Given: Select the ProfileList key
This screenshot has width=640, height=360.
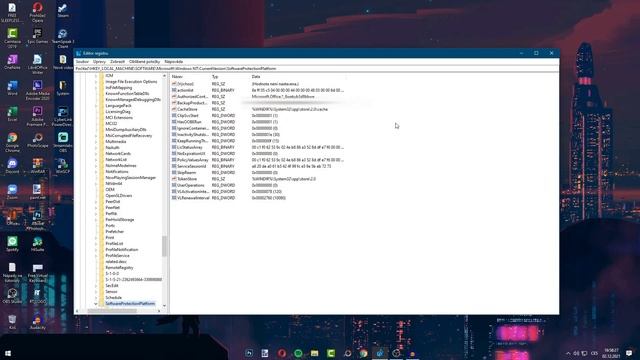Looking at the screenshot, I should click(x=114, y=244).
